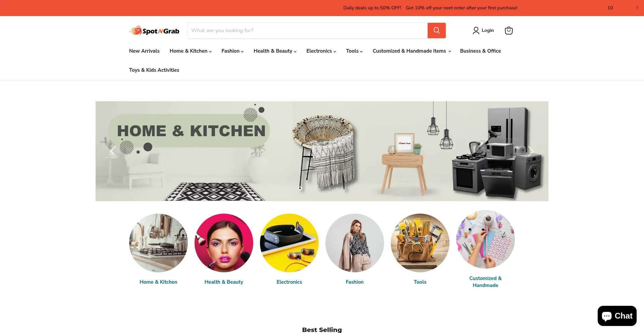The height and width of the screenshot is (333, 644).
Task: Click the orange search magnifier button
Action: pos(436,31)
